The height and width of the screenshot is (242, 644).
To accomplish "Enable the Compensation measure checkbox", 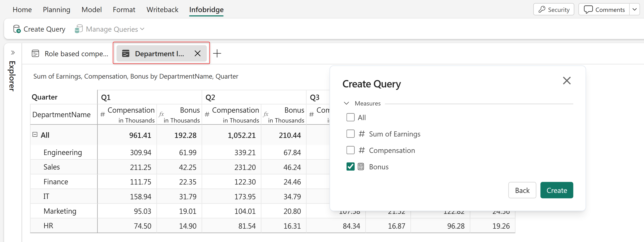I will (350, 150).
